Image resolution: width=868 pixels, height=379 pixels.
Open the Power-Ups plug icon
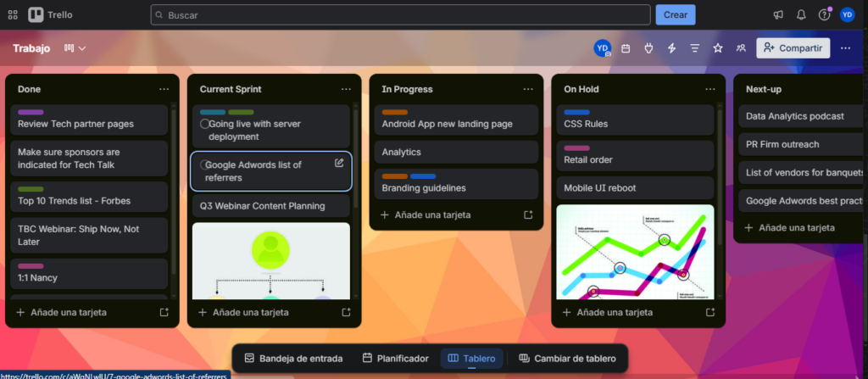click(x=648, y=48)
